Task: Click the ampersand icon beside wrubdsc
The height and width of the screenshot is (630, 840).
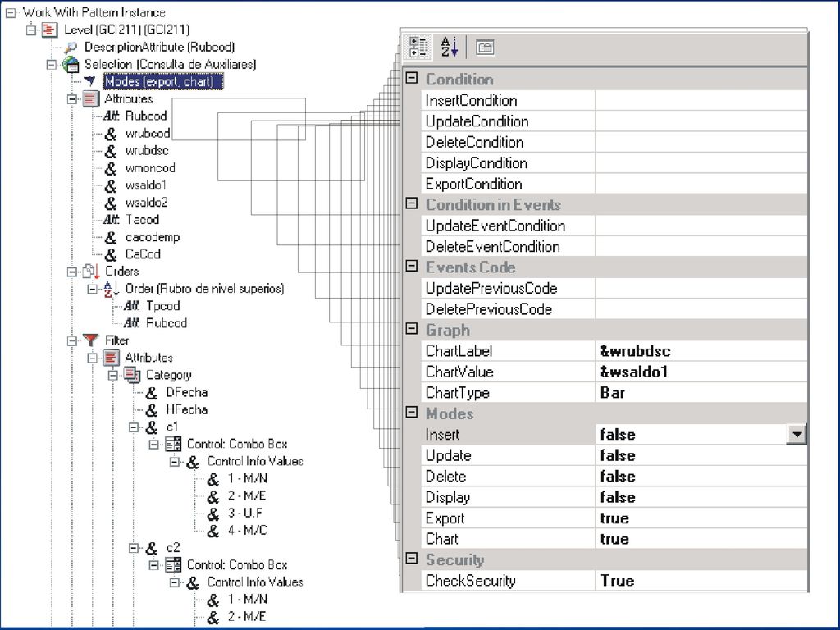Action: 111,151
